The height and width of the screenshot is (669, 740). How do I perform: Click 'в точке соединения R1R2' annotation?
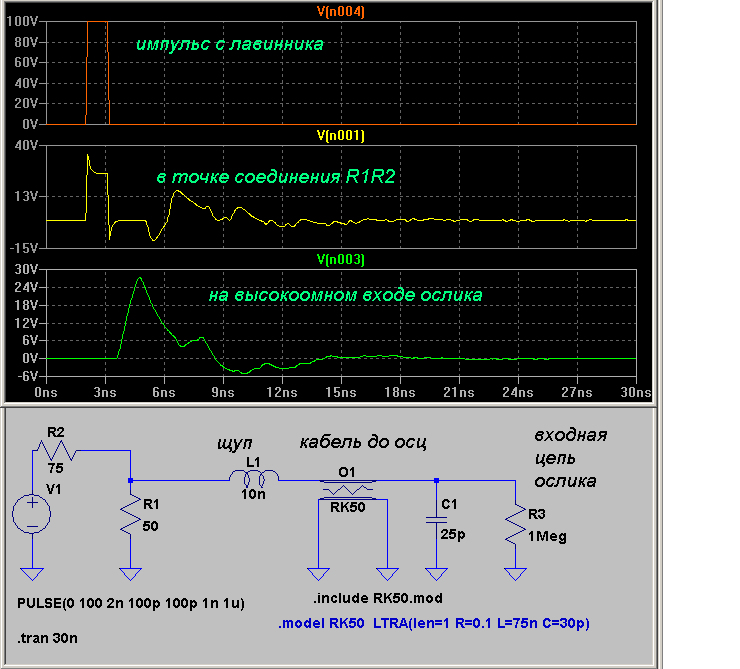tap(276, 177)
